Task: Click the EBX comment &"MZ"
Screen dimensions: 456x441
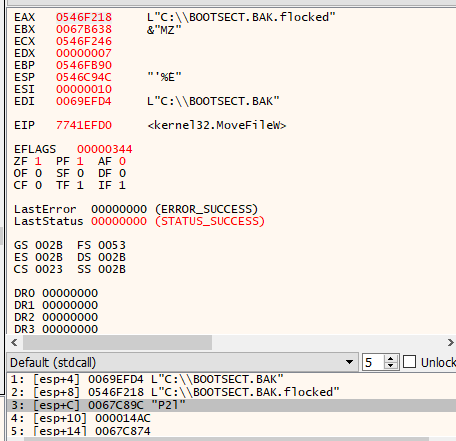Action: (164, 30)
